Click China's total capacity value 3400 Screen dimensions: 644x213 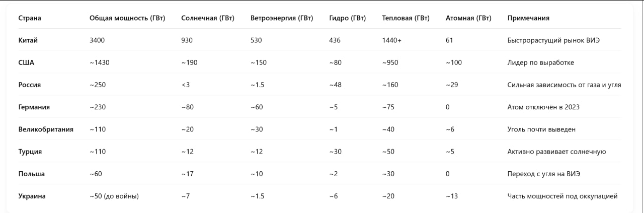click(97, 41)
